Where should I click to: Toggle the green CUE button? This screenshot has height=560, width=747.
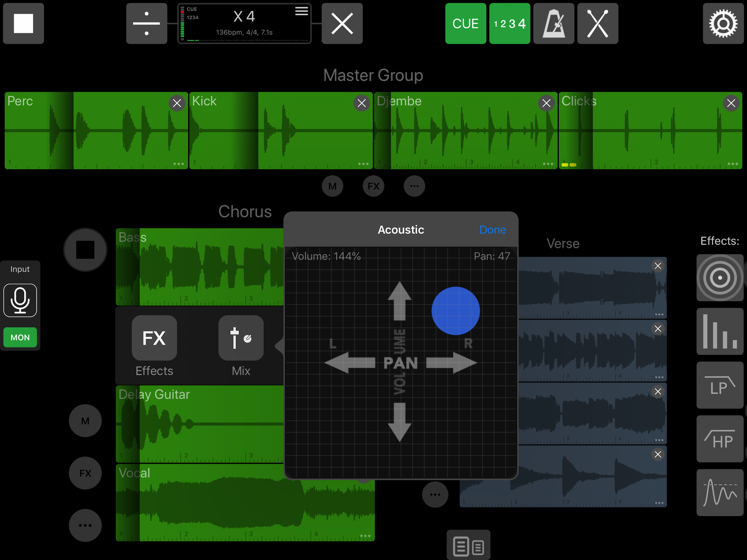coord(465,24)
